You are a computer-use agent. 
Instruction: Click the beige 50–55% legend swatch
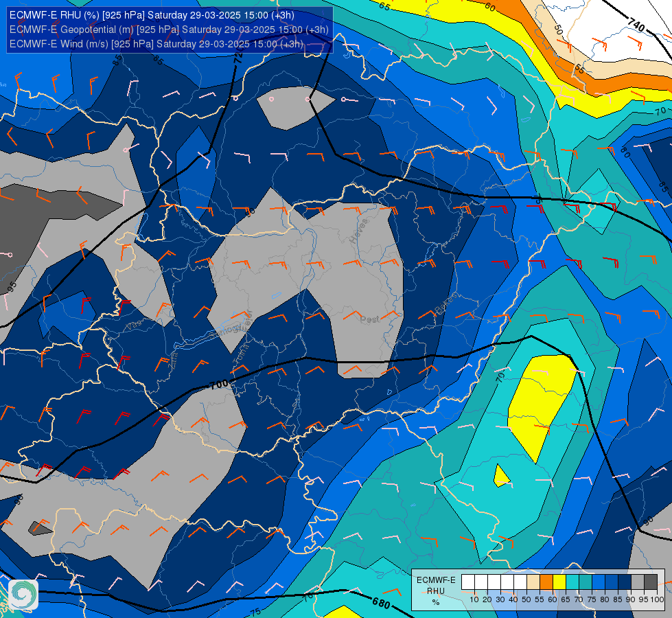point(533,582)
